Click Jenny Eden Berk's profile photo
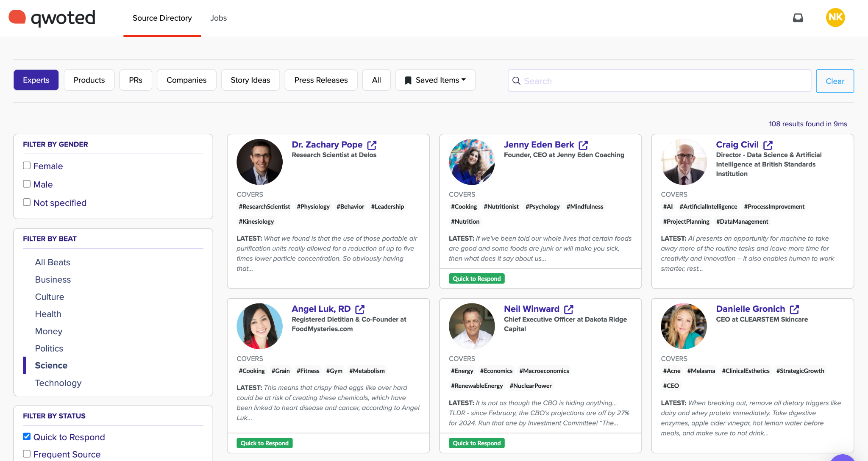Image resolution: width=868 pixels, height=461 pixels. [472, 162]
